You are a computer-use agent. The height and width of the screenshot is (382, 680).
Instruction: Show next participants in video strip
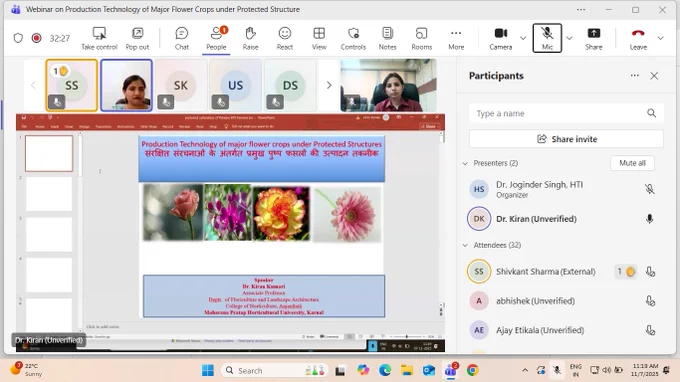pos(329,85)
